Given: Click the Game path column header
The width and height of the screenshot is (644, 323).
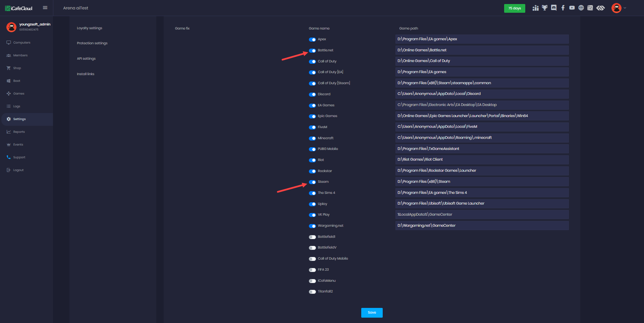Looking at the screenshot, I should point(409,29).
